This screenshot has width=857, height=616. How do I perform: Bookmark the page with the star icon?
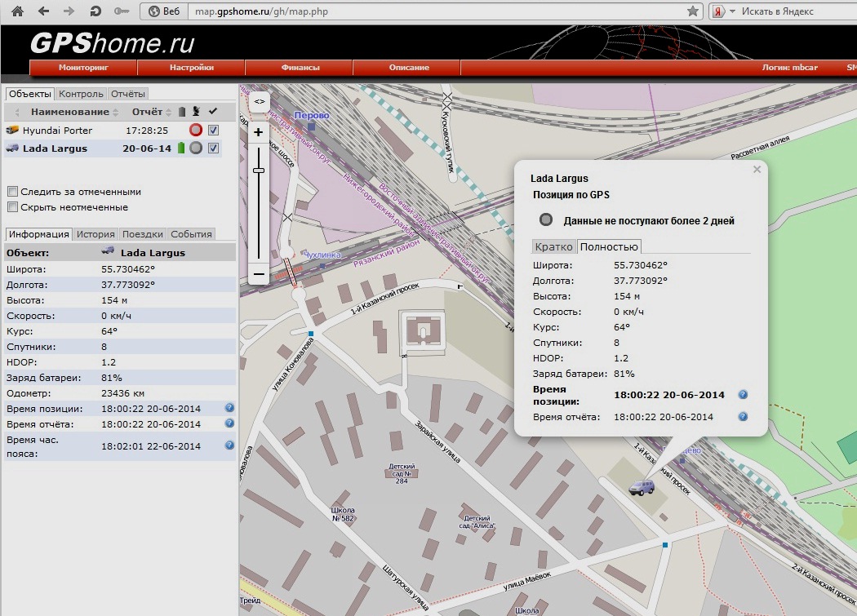coord(693,11)
